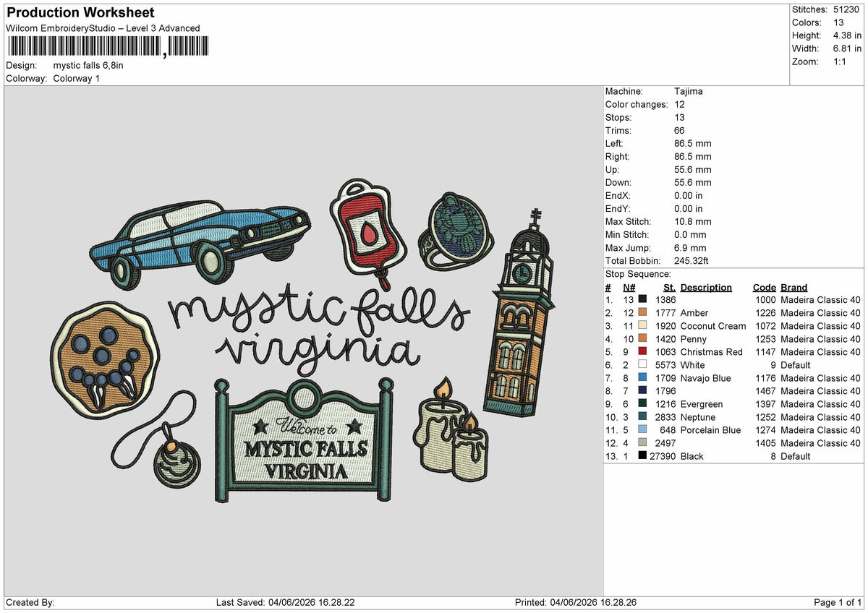Click the 'Brand' column header
This screenshot has width=868, height=613.
coord(794,287)
